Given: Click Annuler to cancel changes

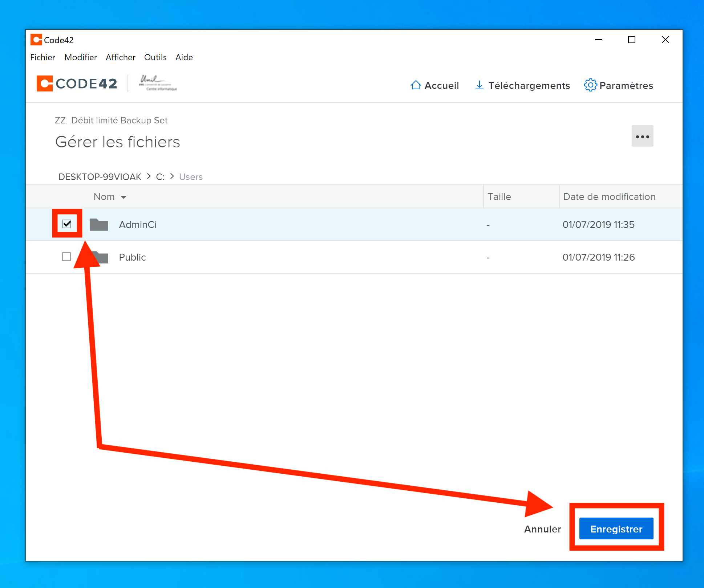Looking at the screenshot, I should click(542, 529).
